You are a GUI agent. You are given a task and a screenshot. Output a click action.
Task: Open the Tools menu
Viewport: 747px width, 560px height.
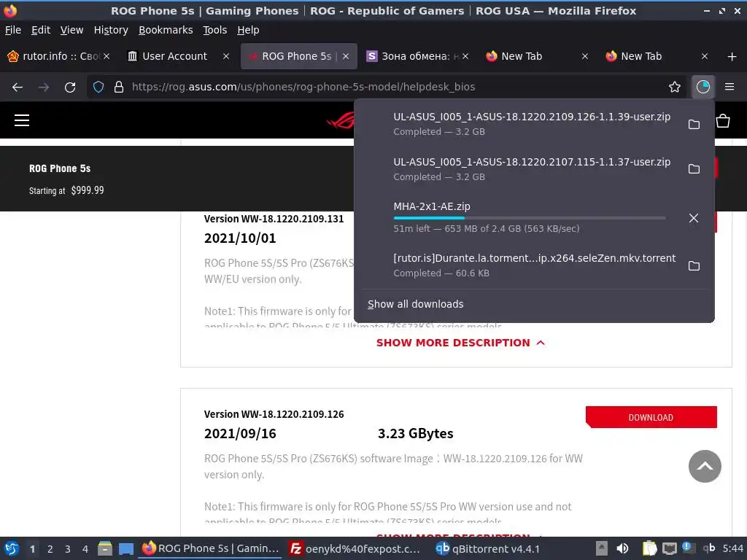point(215,30)
